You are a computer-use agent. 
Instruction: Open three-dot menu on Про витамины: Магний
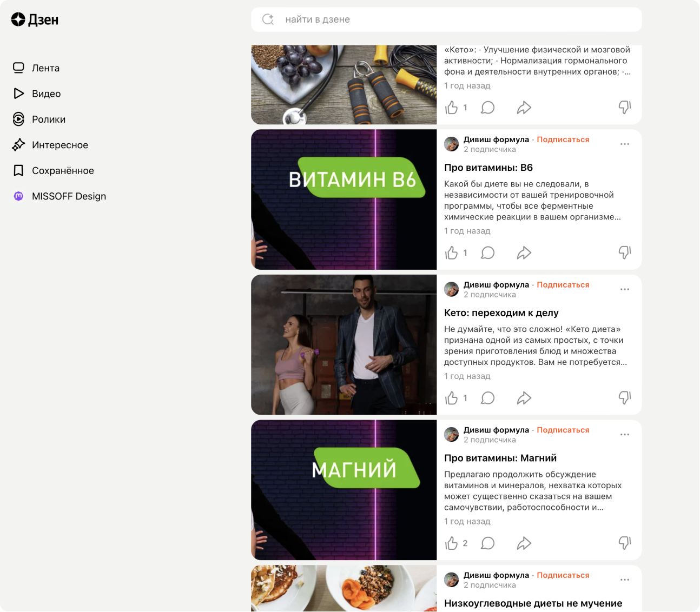(625, 435)
